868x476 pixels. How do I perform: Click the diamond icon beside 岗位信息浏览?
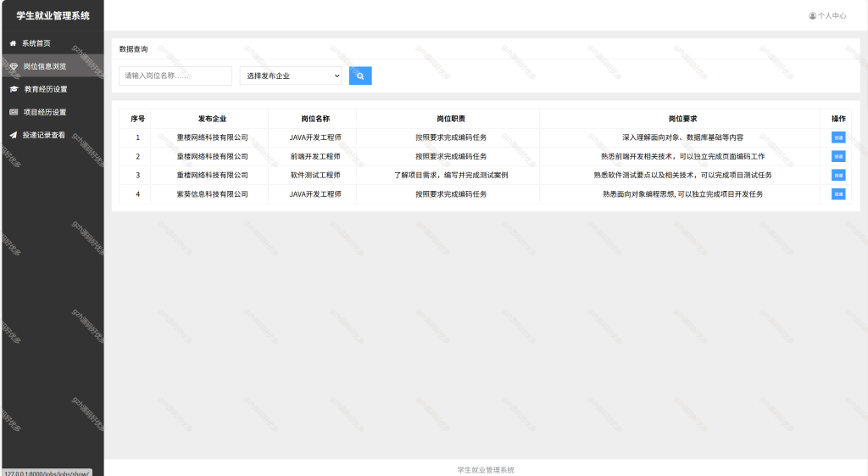coord(14,66)
